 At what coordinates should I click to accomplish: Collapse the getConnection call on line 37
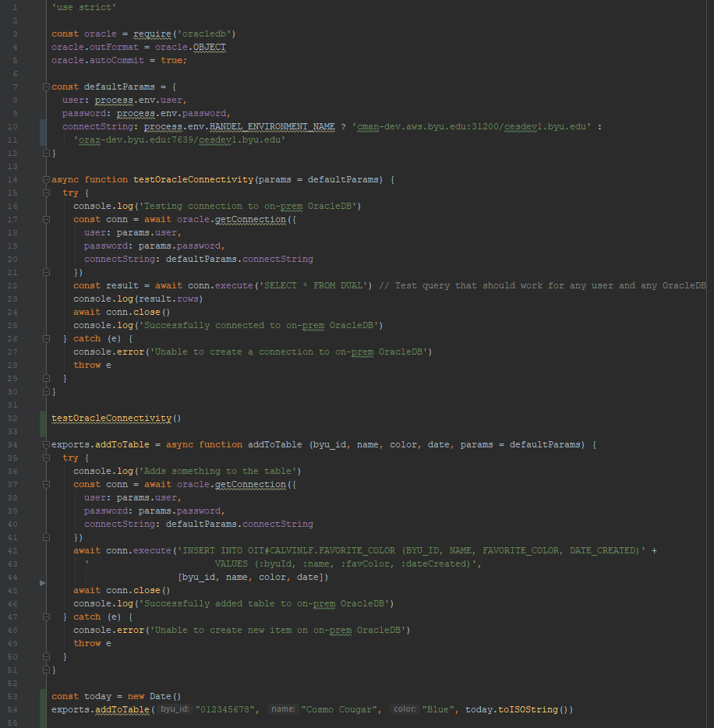tap(46, 484)
